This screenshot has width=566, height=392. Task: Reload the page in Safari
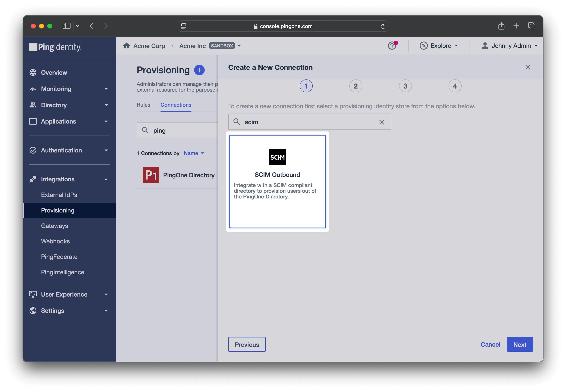(x=383, y=26)
